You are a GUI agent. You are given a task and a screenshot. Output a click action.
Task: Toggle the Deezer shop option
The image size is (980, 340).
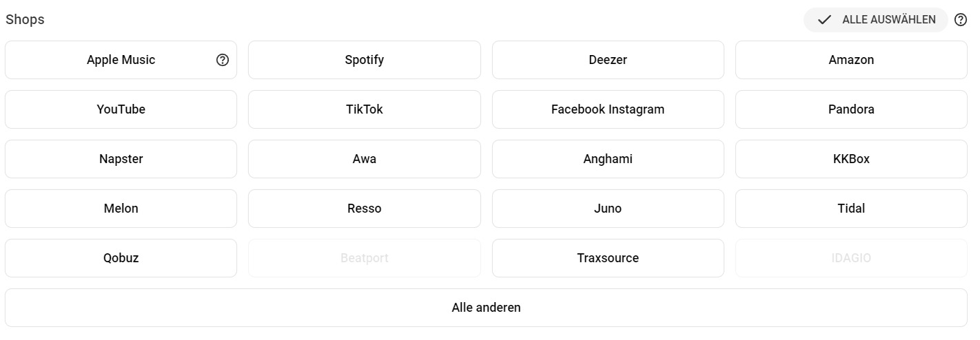pos(608,60)
